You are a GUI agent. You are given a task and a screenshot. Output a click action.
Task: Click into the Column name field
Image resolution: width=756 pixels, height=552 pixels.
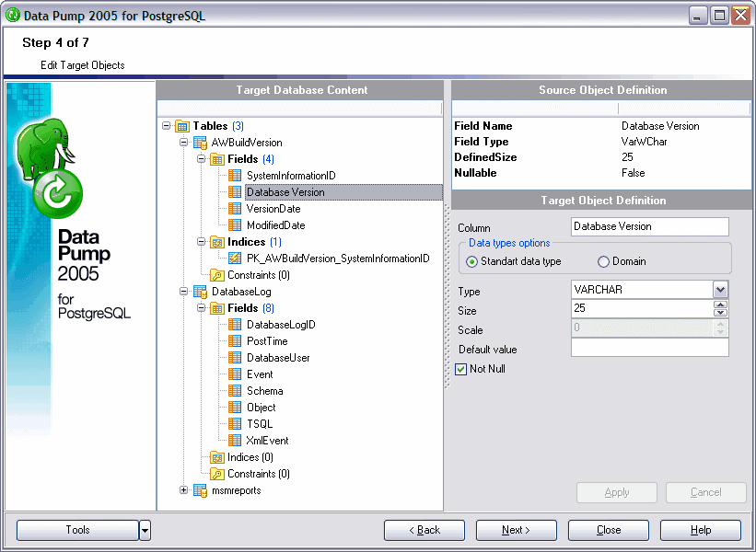(x=649, y=226)
